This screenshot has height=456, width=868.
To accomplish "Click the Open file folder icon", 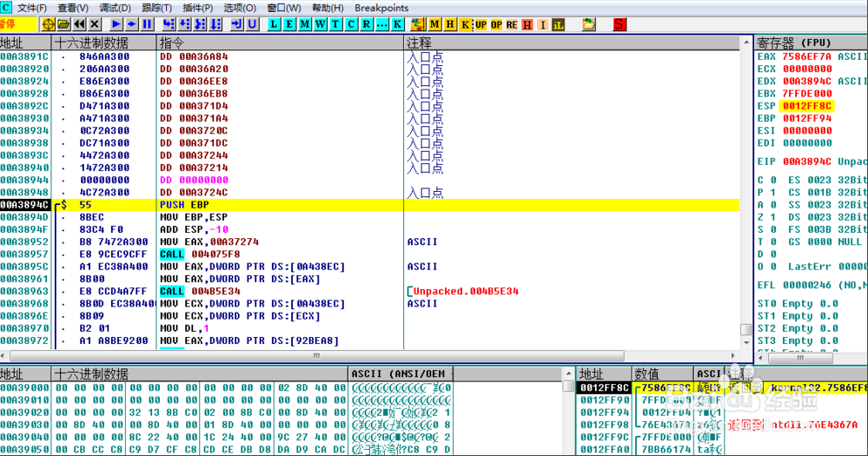I will (x=63, y=24).
